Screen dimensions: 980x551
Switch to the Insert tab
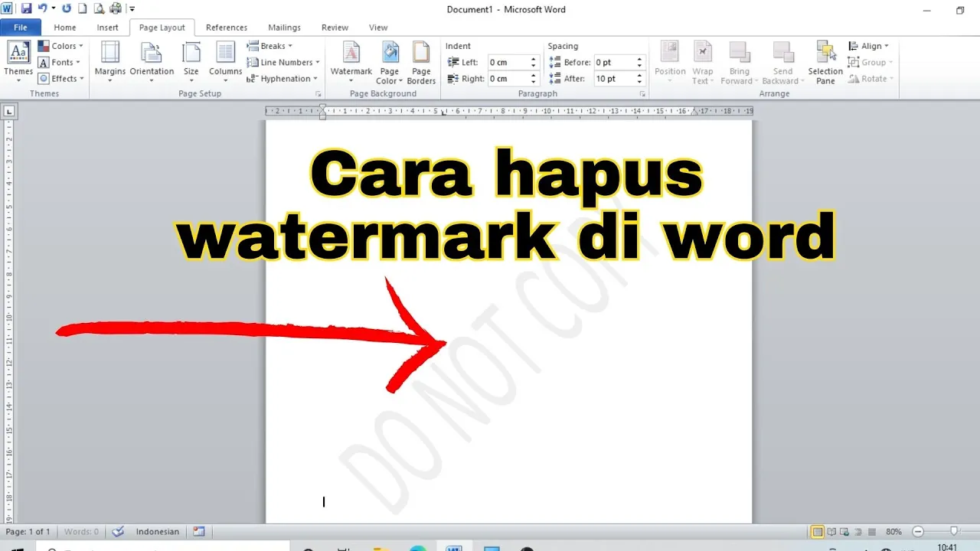point(107,28)
